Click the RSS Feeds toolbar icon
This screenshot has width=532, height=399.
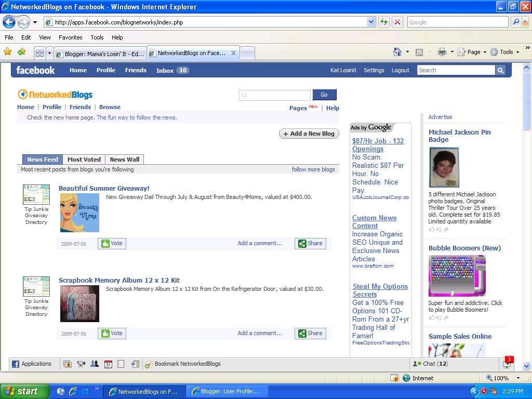point(419,52)
